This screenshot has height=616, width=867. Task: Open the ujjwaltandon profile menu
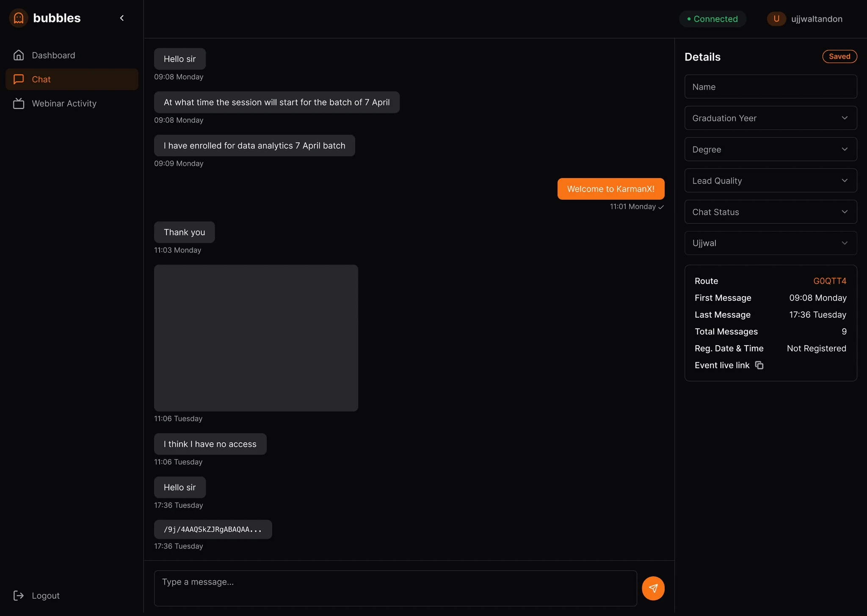(x=805, y=19)
